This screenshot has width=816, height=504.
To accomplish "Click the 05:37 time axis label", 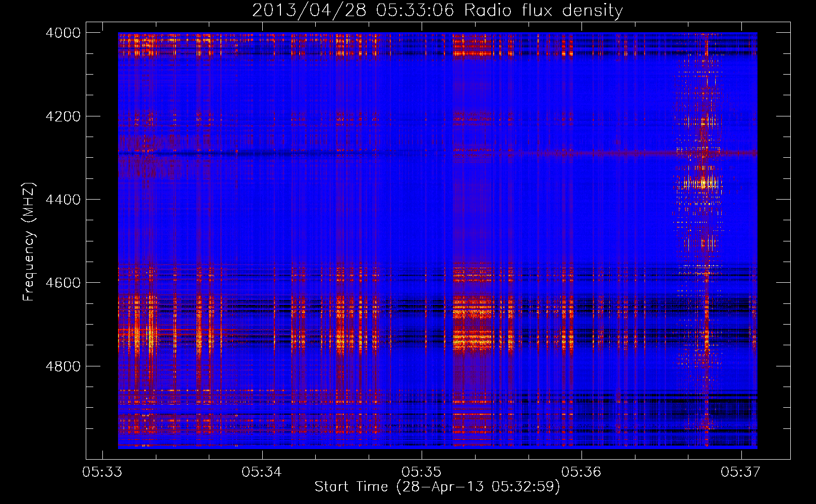I will pos(740,472).
